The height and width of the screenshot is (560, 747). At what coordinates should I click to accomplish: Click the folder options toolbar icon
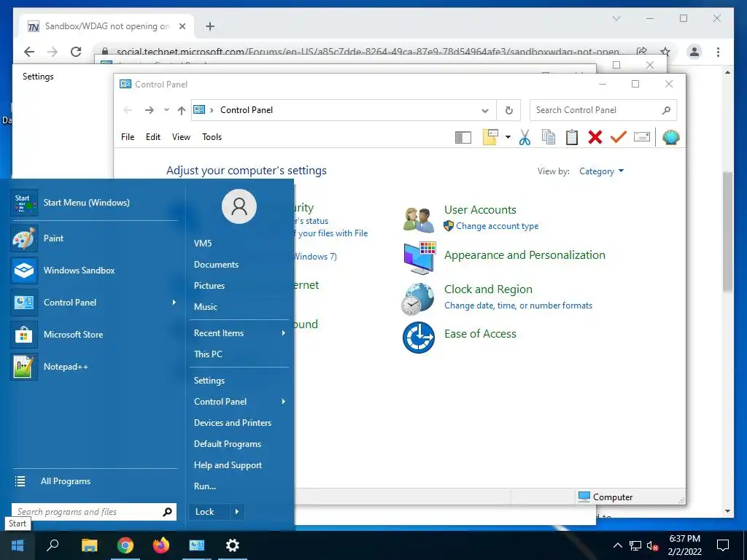click(x=490, y=137)
